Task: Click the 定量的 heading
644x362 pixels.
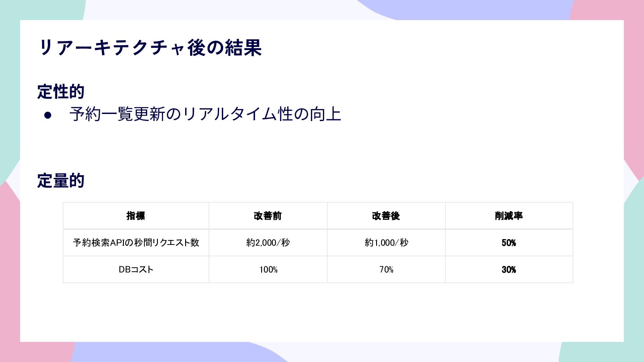Action: [61, 181]
